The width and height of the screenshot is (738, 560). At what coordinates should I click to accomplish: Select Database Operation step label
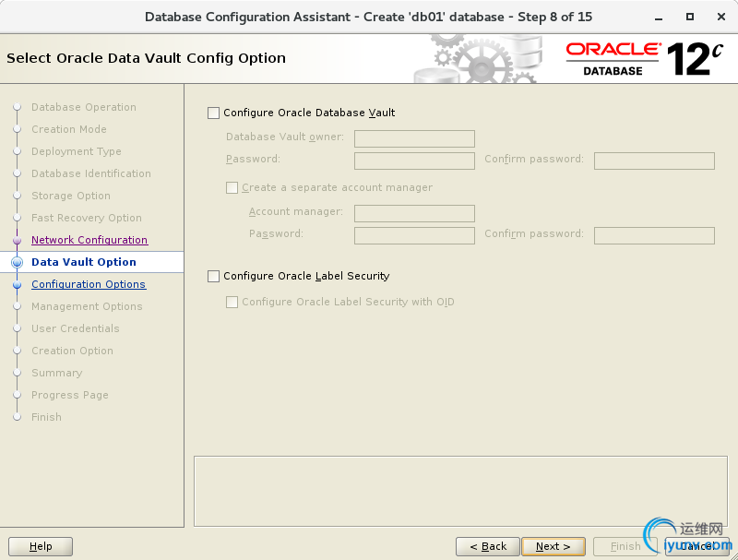84,107
